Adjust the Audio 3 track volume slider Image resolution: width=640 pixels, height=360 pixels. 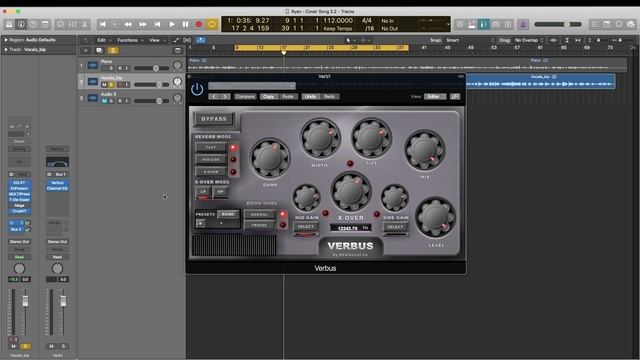tap(151, 101)
